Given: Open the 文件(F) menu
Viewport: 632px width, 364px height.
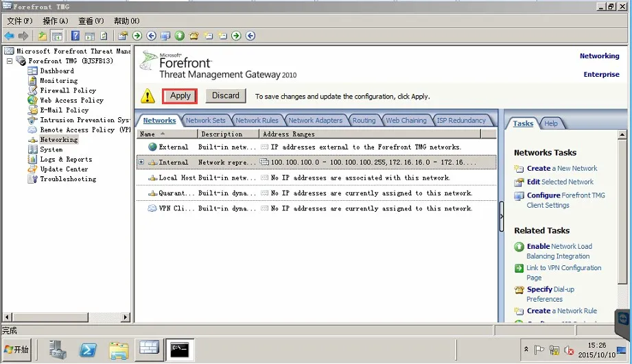Looking at the screenshot, I should tap(19, 21).
